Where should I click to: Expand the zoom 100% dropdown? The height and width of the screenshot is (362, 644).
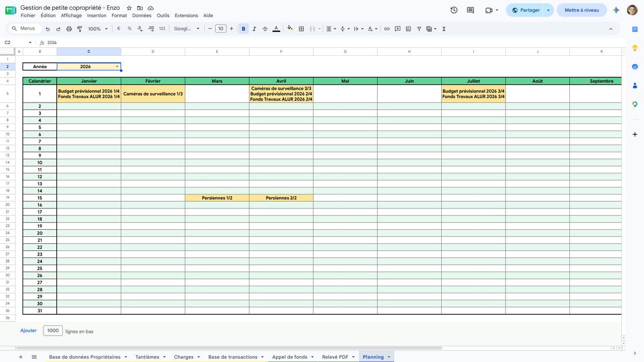(98, 29)
